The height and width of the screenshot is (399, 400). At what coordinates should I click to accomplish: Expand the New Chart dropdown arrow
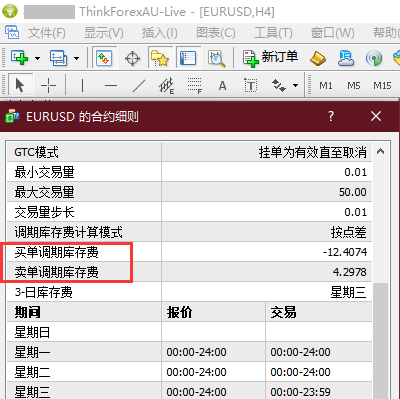pos(37,58)
